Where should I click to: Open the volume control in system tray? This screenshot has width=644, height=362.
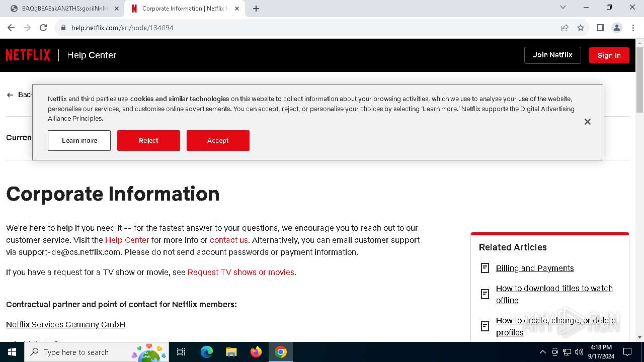tap(579, 352)
